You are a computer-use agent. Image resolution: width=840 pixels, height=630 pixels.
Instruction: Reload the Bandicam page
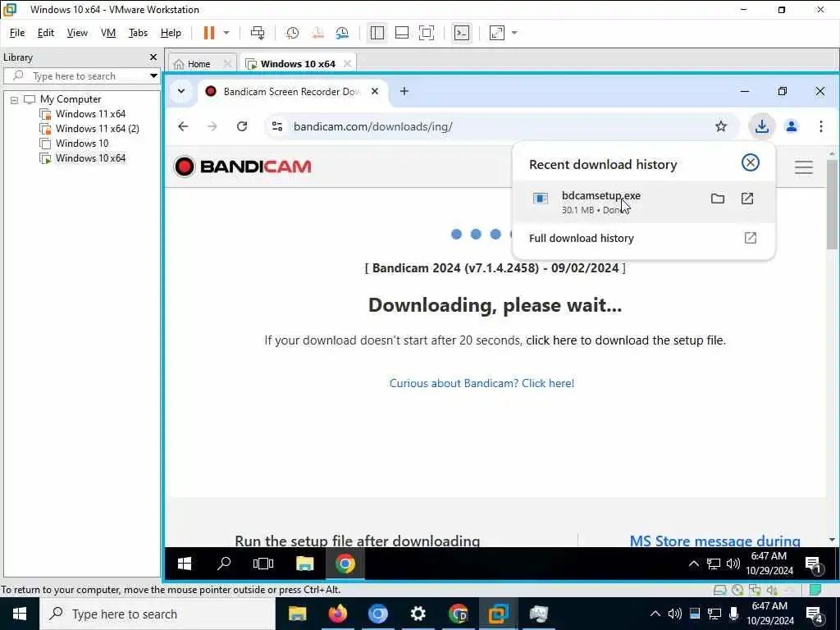coord(242,126)
